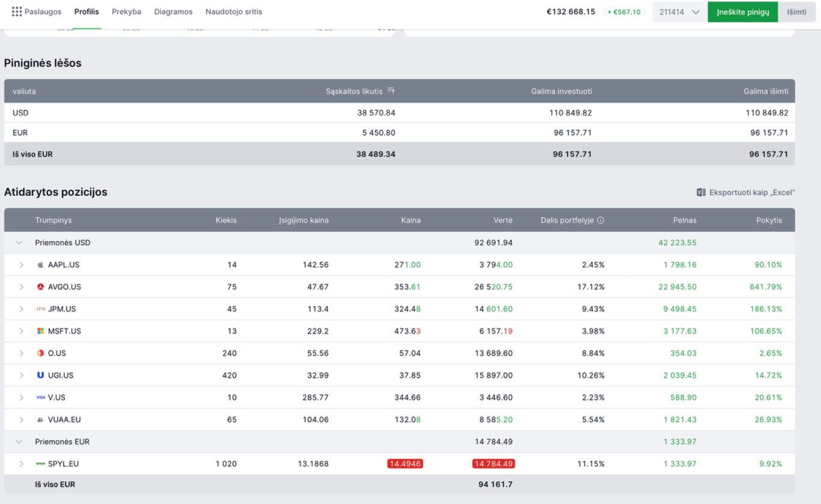821x504 pixels.
Task: Click the info icon beside Dalis portfelyje
Action: (x=601, y=220)
